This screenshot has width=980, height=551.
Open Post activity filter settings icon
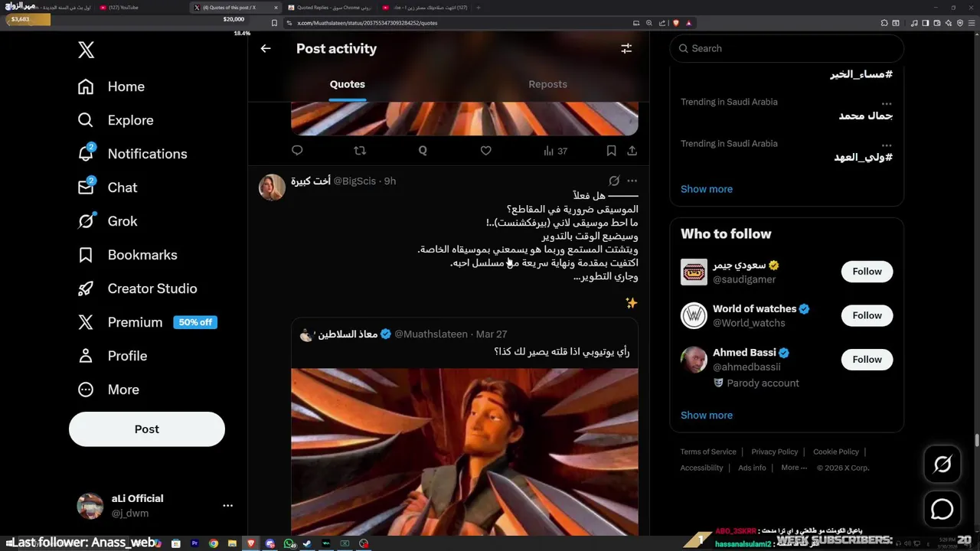click(x=626, y=48)
